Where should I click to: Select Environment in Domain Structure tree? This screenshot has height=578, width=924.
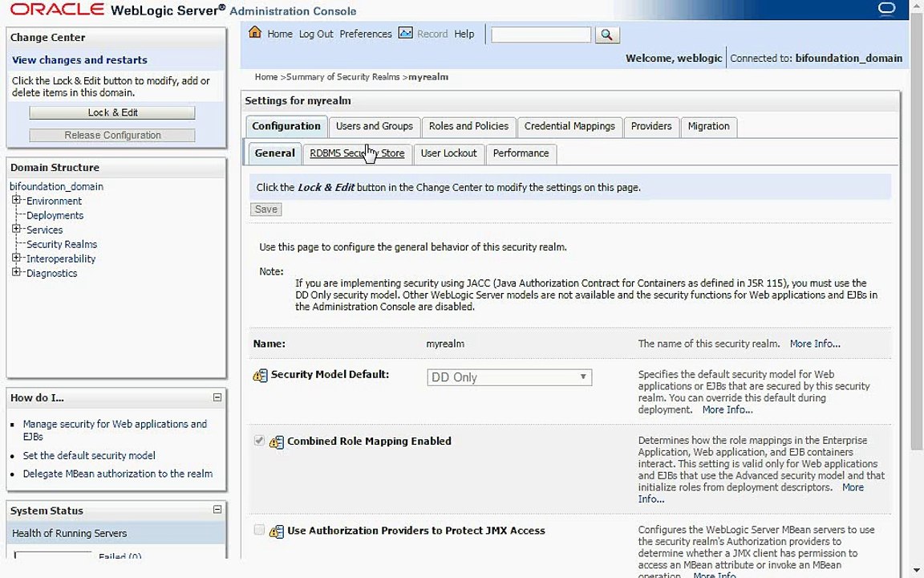tap(54, 201)
